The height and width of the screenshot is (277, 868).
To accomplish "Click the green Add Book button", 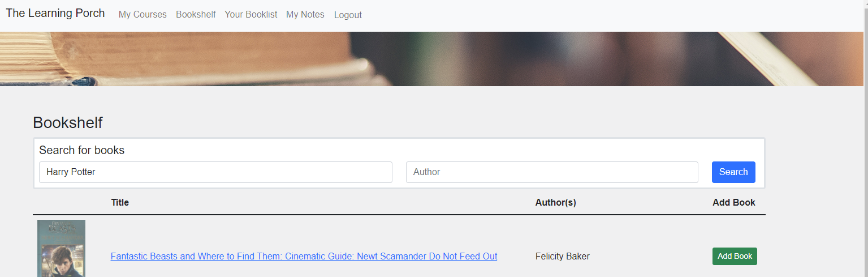I will click(x=735, y=257).
